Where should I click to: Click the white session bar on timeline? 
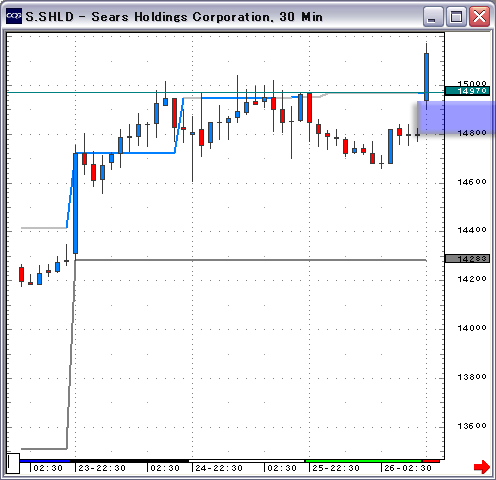click(247, 461)
